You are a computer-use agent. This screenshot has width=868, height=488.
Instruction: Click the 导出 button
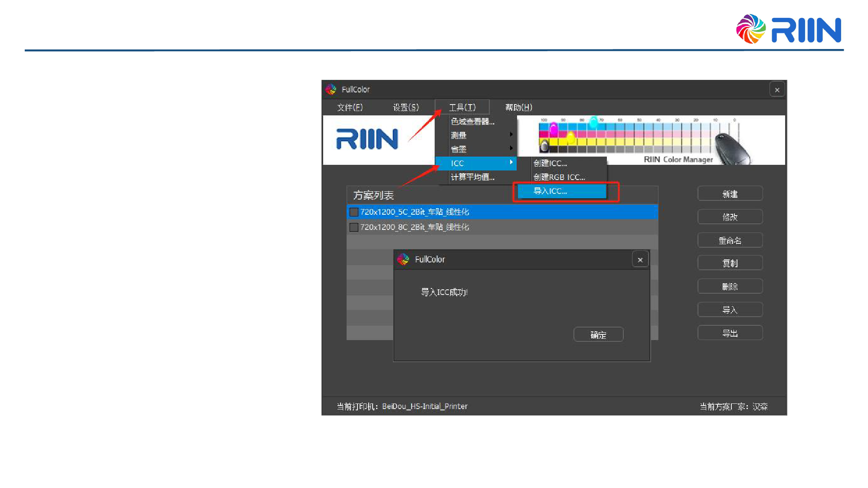click(x=730, y=333)
